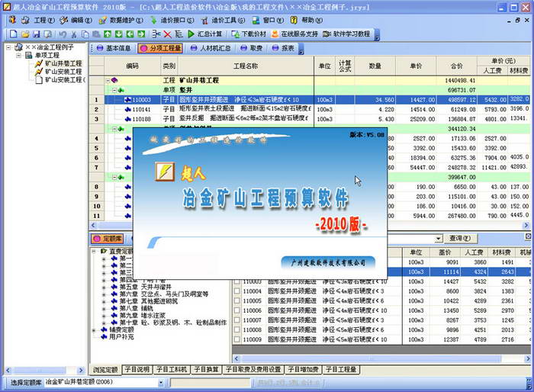The image size is (534, 392).
Task: Click the print preview icon in toolbar
Action: point(48,34)
